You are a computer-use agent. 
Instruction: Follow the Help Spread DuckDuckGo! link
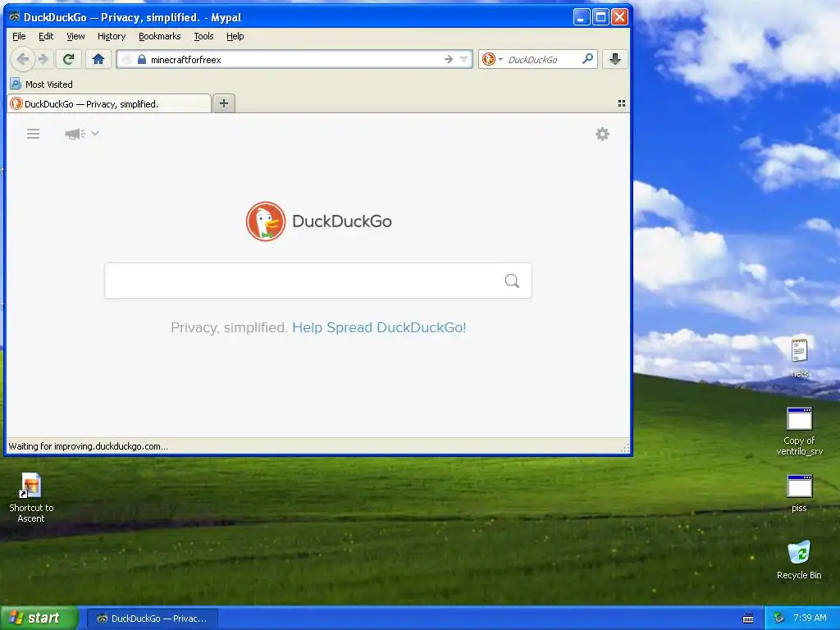pyautogui.click(x=379, y=327)
